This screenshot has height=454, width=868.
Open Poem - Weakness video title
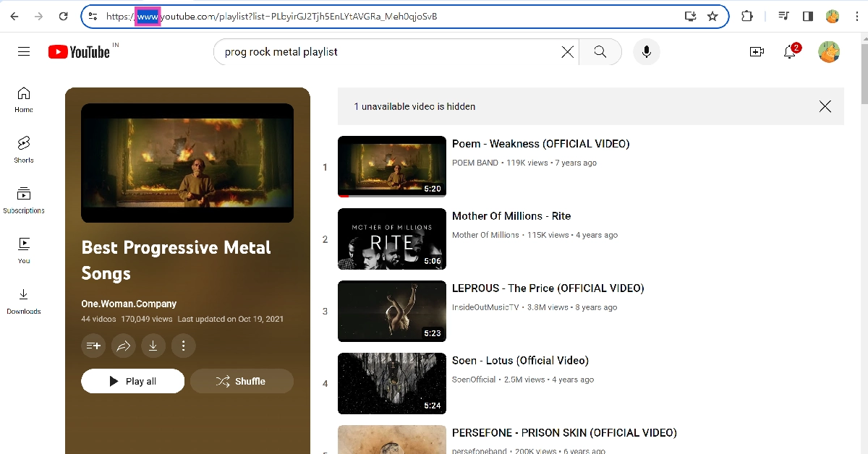tap(540, 144)
